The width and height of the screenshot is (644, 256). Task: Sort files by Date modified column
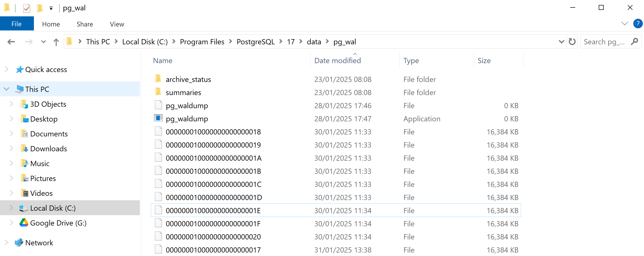coord(337,60)
